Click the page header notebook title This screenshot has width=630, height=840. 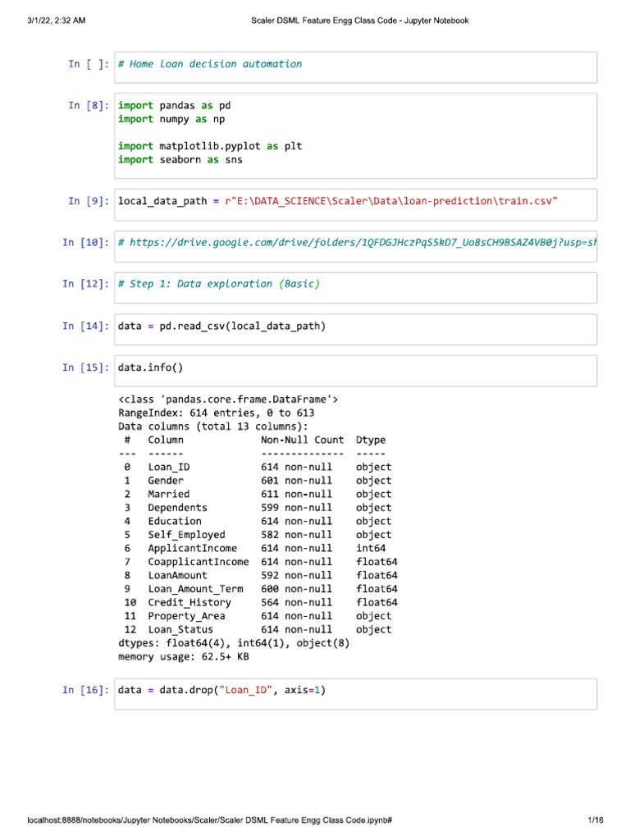click(x=360, y=21)
